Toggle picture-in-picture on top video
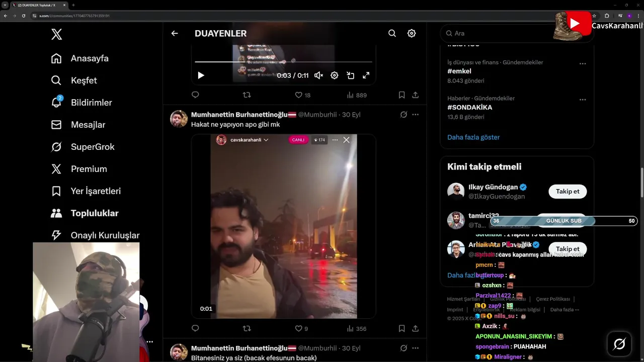This screenshot has height=362, width=644. (351, 75)
